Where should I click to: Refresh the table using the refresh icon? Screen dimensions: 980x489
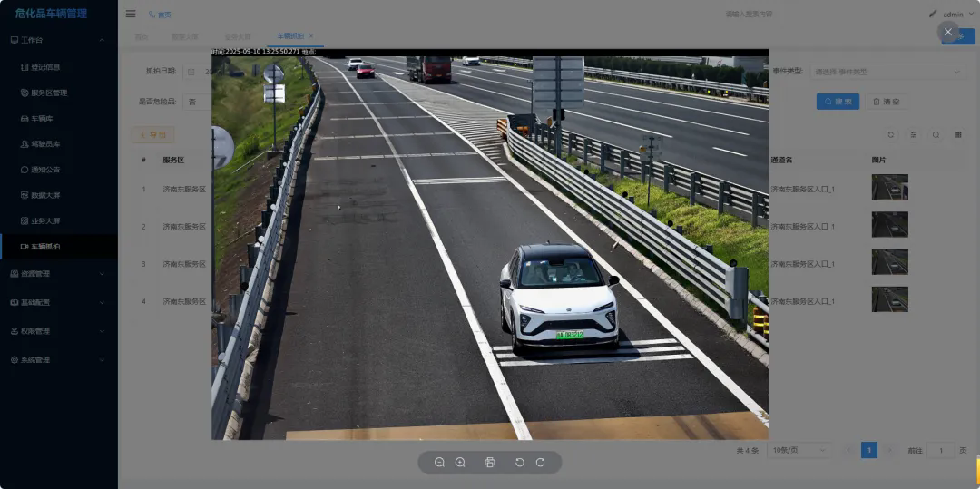[891, 134]
